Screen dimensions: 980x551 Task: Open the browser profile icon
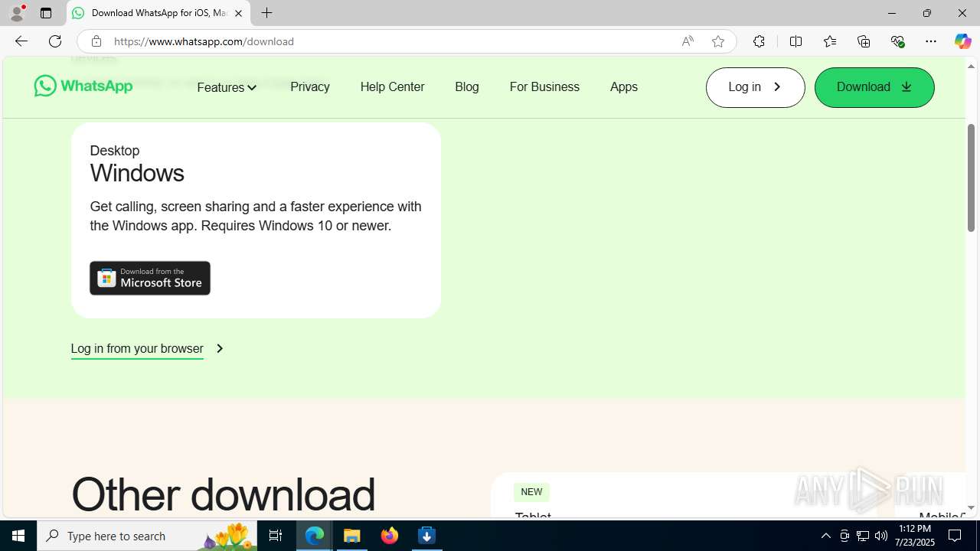point(17,13)
